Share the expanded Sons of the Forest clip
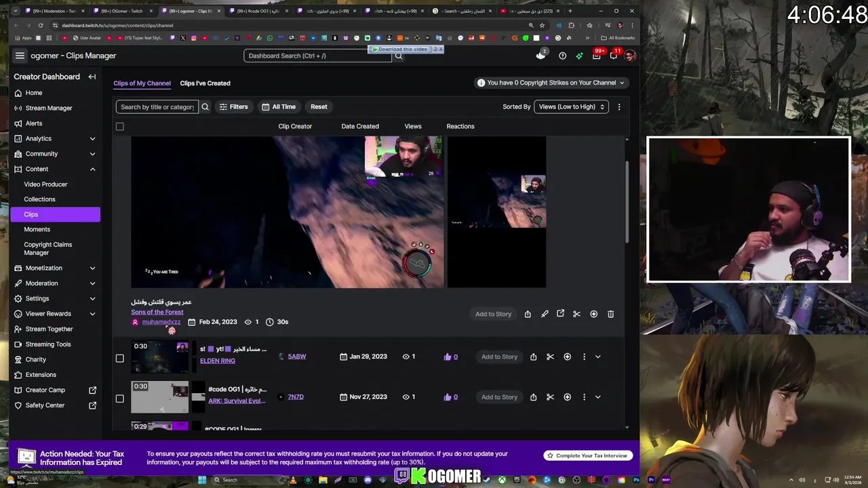The width and height of the screenshot is (868, 488). (528, 314)
